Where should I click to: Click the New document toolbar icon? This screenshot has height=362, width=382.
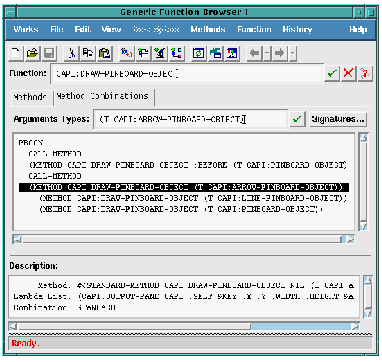15,53
